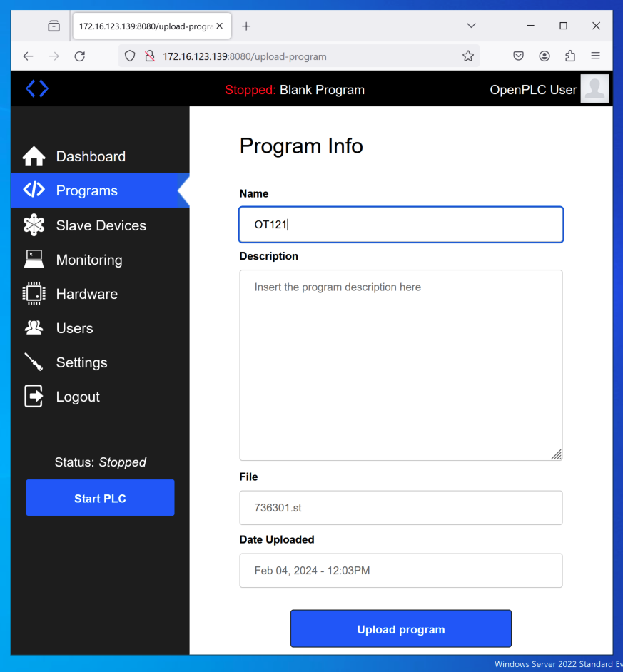This screenshot has height=672, width=623.
Task: Open the Hardware menu item
Action: tap(100, 294)
